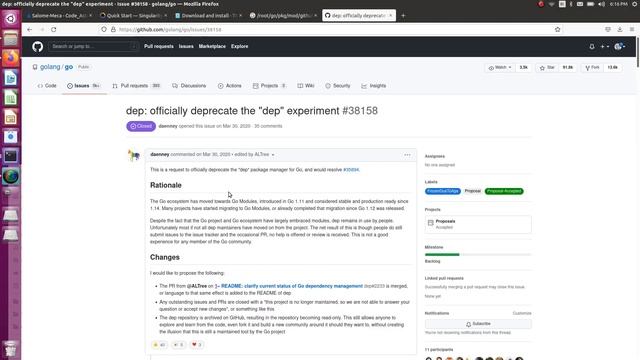The width and height of the screenshot is (640, 360).
Task: Click the blue FrozenDueToAge label
Action: pos(443,191)
